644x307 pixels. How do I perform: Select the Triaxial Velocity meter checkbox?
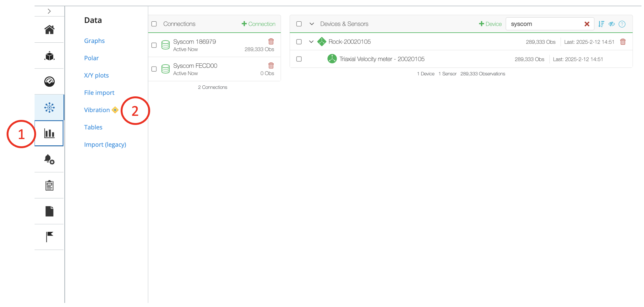(x=299, y=59)
